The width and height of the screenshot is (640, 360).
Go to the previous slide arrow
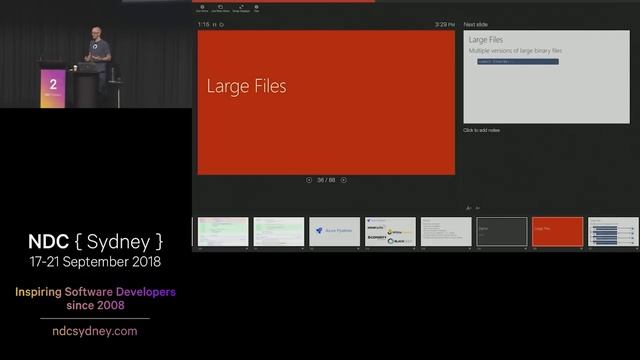[x=309, y=180]
